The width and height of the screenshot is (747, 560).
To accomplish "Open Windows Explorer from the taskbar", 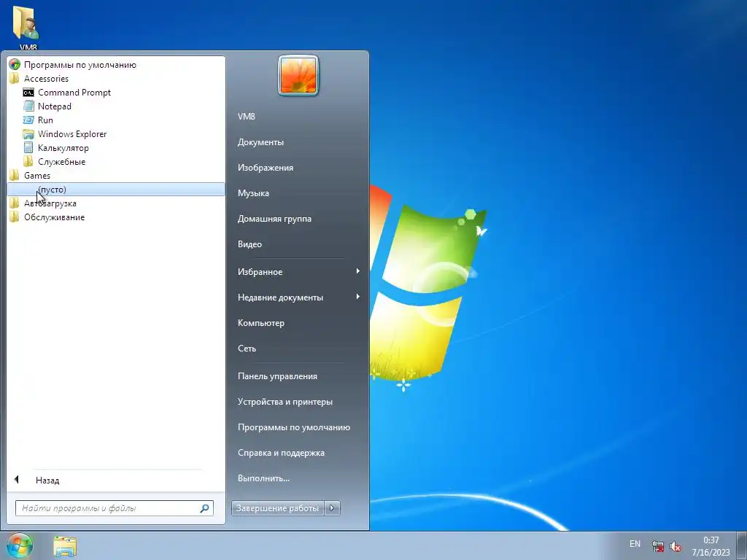I will pyautogui.click(x=65, y=546).
